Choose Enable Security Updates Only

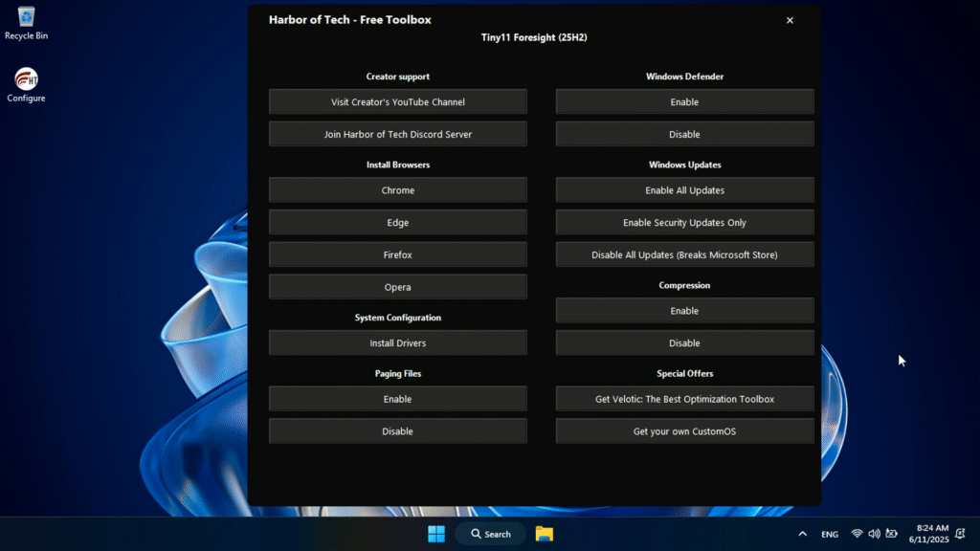coord(685,222)
